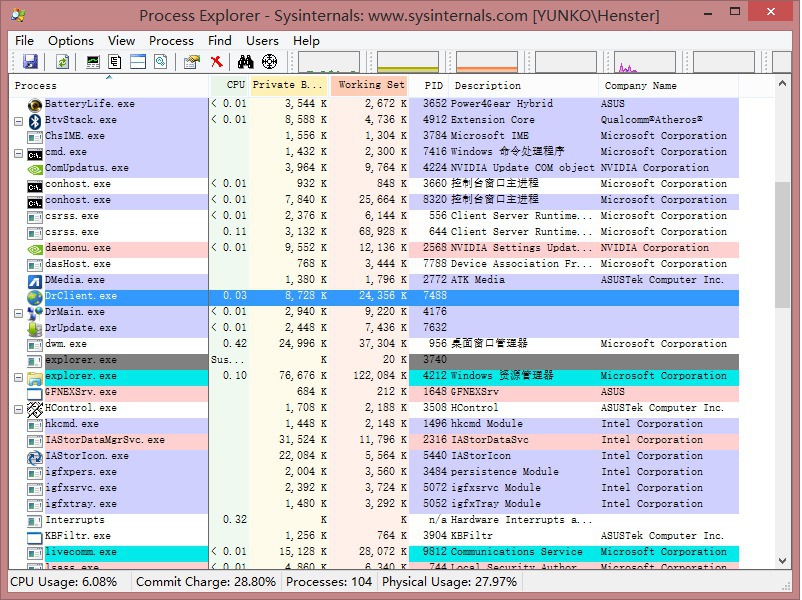Click the Show Process Tree toolbar icon

click(x=115, y=62)
